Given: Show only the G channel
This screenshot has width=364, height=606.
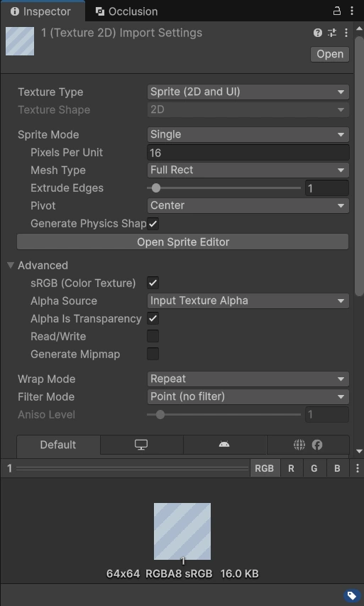Looking at the screenshot, I should click(x=314, y=468).
